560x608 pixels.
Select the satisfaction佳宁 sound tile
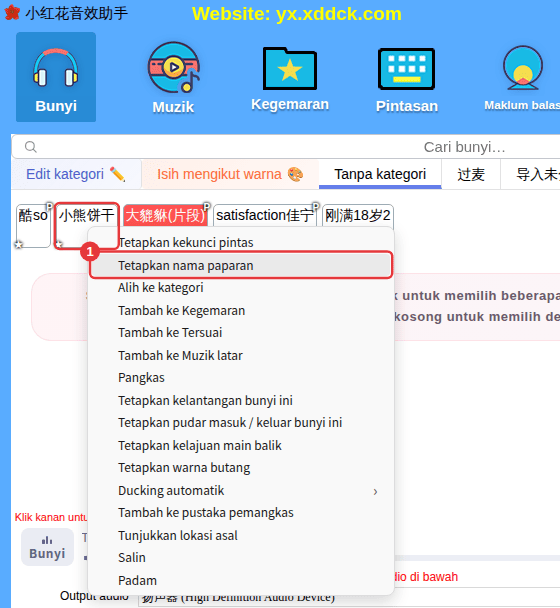click(x=265, y=215)
